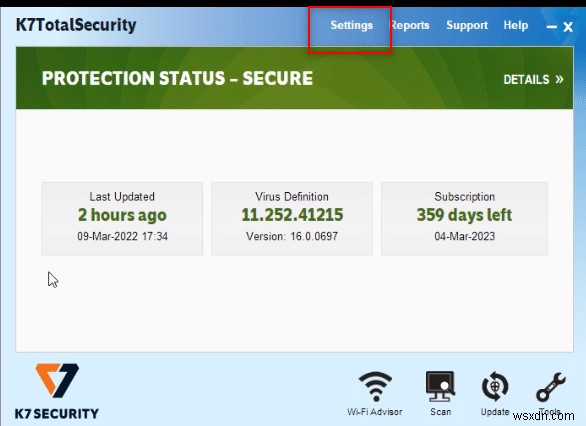Minimize the K7TotalSecurity window
Screen dimensions: 586x426
coord(551,27)
